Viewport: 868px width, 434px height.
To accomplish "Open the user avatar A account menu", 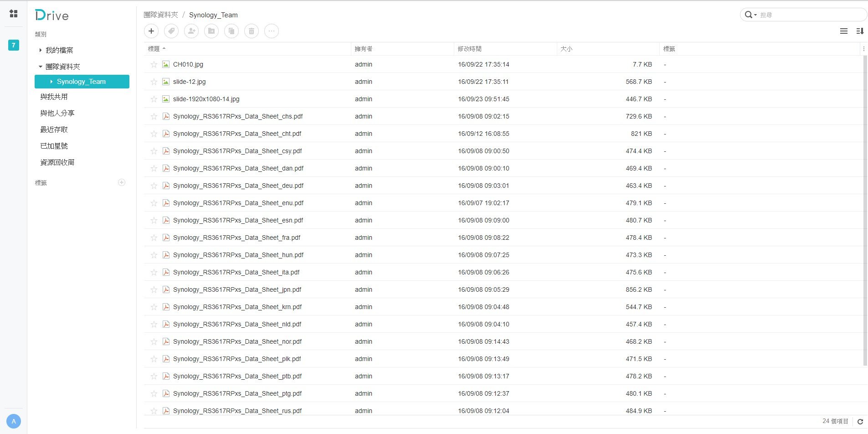I will coord(14,421).
